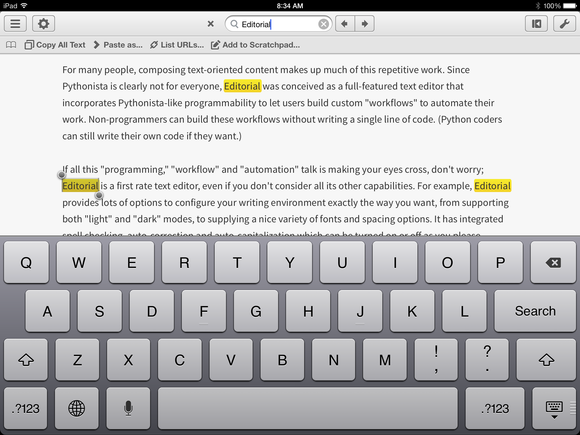Tap the battery 100% indicator

[x=560, y=6]
